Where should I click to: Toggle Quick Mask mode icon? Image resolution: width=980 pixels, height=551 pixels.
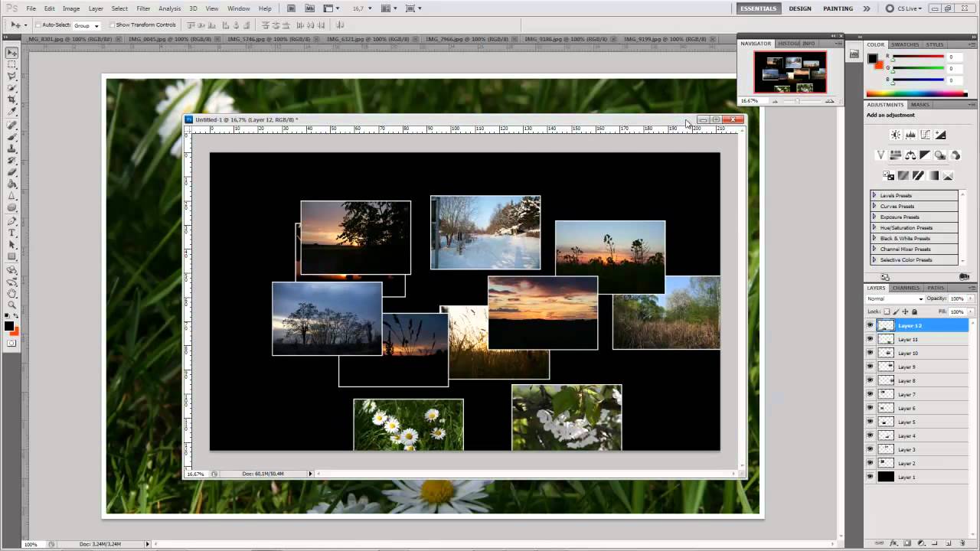coord(11,344)
